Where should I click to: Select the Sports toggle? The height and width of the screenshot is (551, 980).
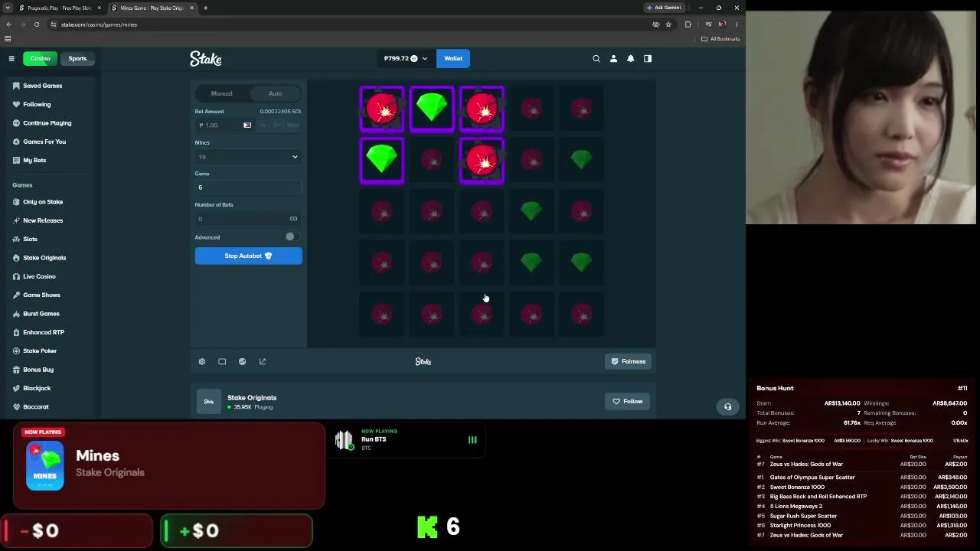[x=77, y=58]
